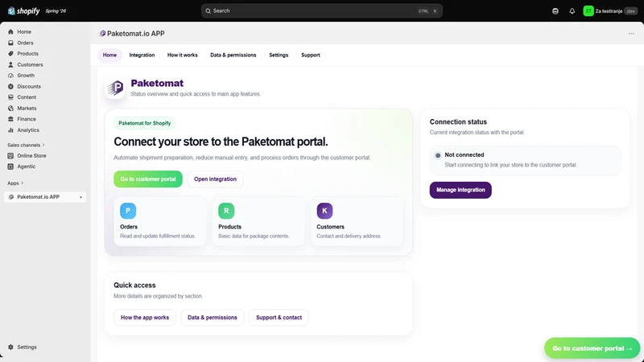Viewport: 644px width, 362px height.
Task: Click the Support & contact button
Action: 279,317
